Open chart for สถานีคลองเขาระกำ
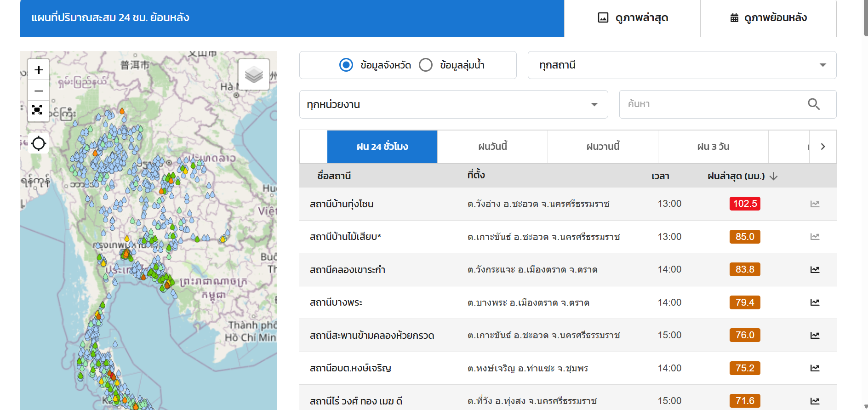 pos(815,270)
